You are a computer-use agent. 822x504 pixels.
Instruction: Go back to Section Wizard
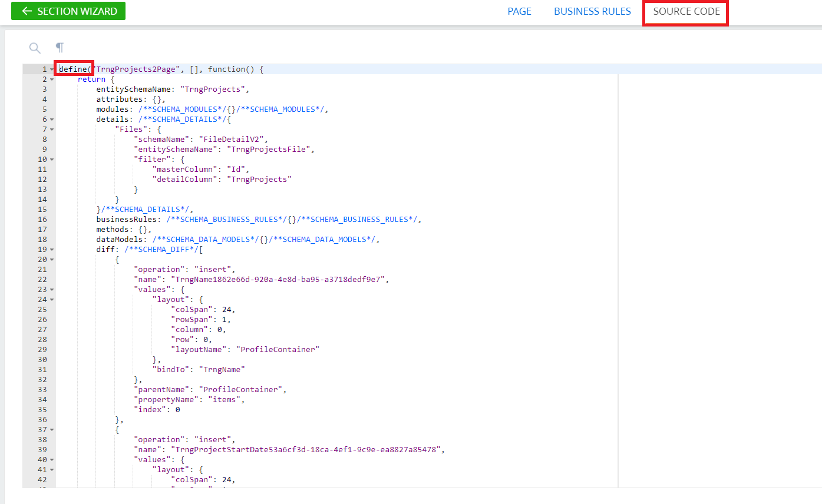click(x=68, y=11)
